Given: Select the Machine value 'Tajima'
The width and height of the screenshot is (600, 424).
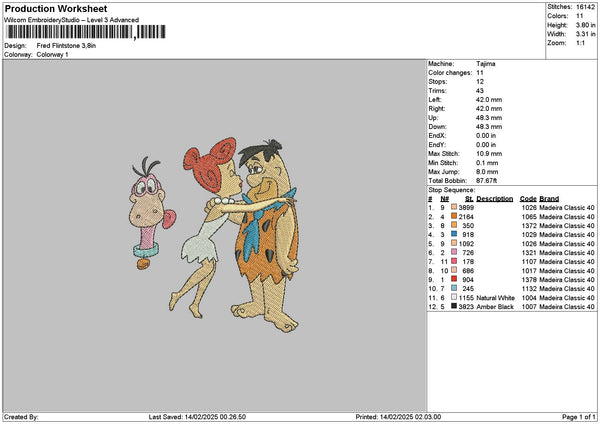Looking at the screenshot, I should (486, 64).
